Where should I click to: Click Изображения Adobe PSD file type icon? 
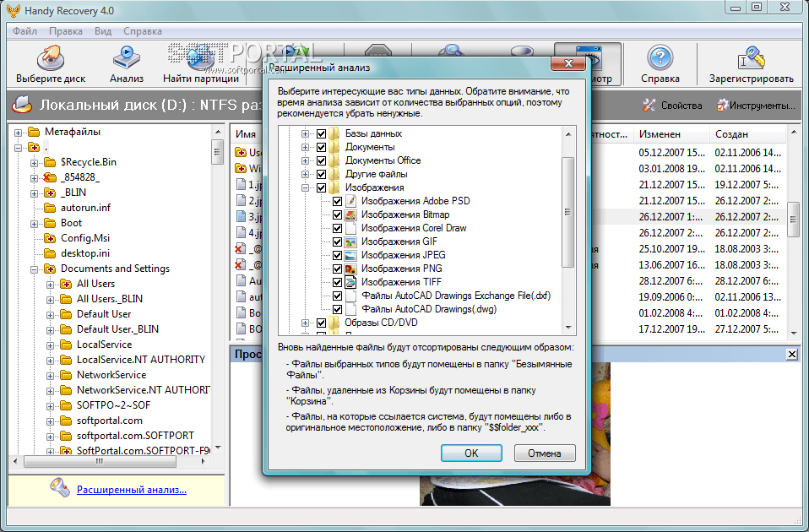(x=350, y=201)
